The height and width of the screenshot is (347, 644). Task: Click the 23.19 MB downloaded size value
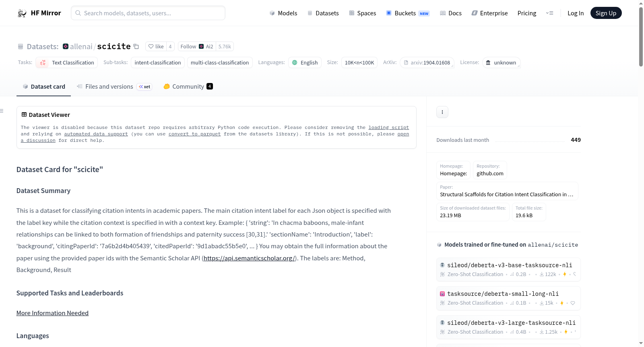[450, 215]
